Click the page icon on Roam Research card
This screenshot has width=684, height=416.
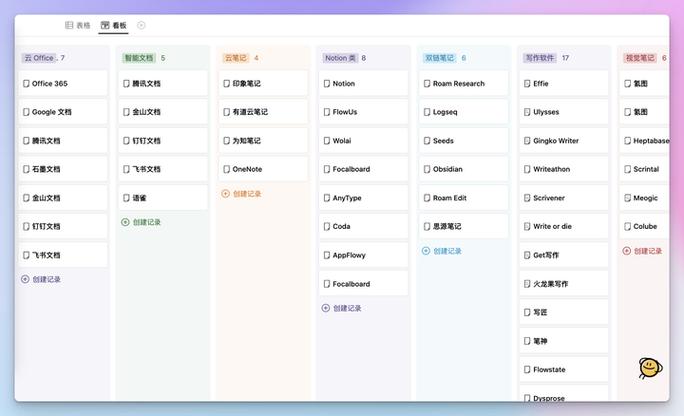[427, 83]
